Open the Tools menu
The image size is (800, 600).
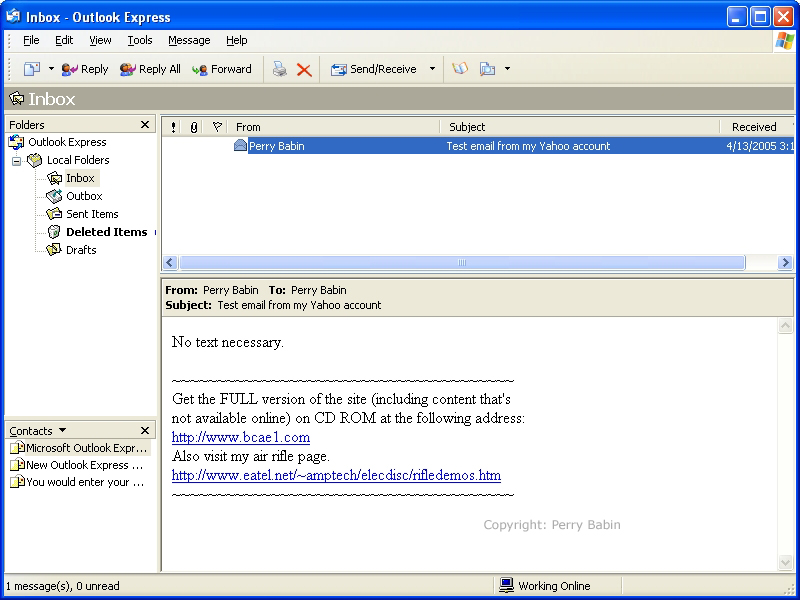click(x=139, y=40)
